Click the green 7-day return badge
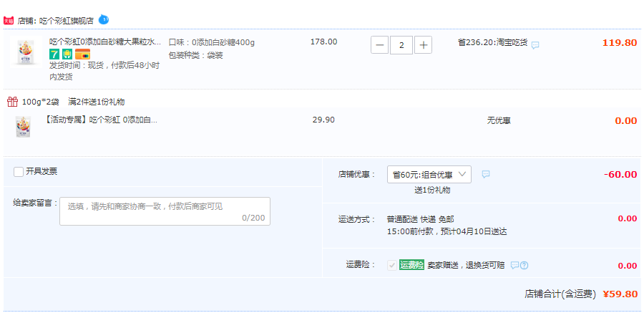The height and width of the screenshot is (313, 644). 54,54
